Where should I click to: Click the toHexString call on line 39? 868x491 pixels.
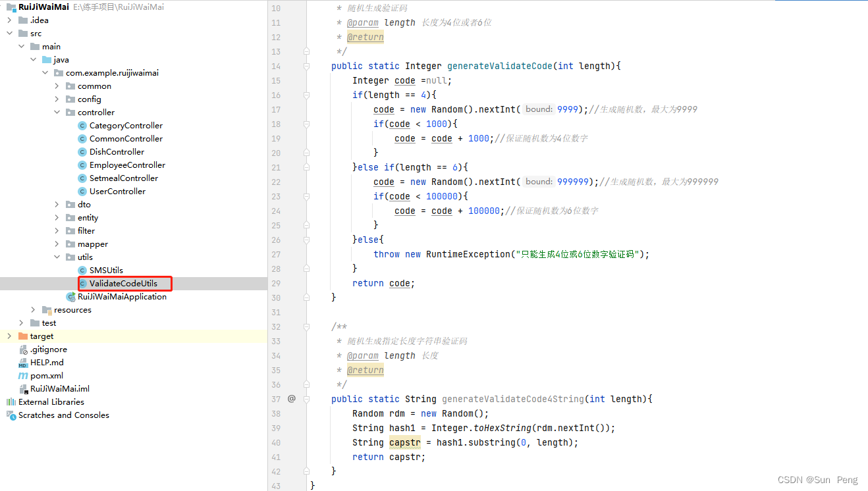[502, 428]
